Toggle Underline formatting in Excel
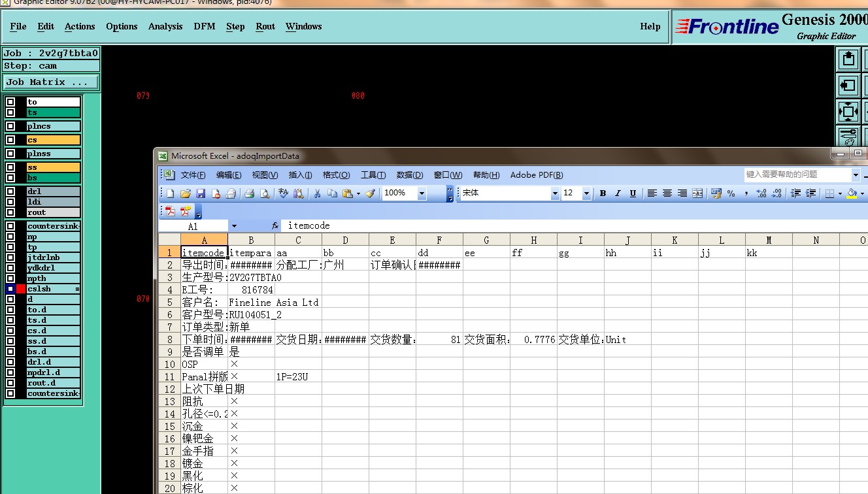The height and width of the screenshot is (494, 868). click(x=633, y=193)
